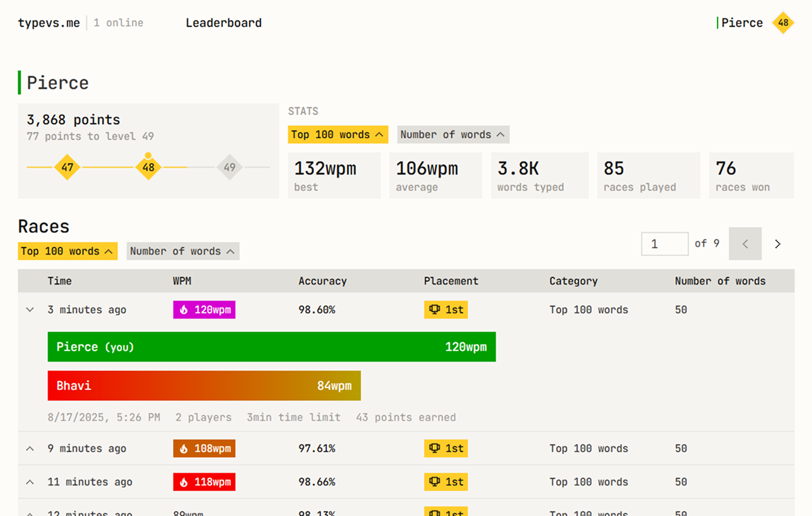Click 1 online indicator text
The image size is (812, 516).
tap(118, 23)
